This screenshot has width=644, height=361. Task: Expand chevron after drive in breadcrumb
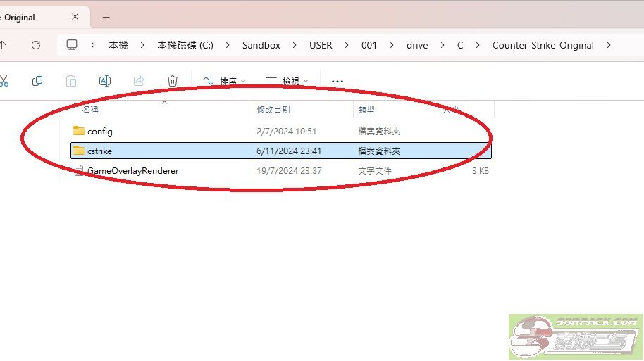pyautogui.click(x=442, y=45)
